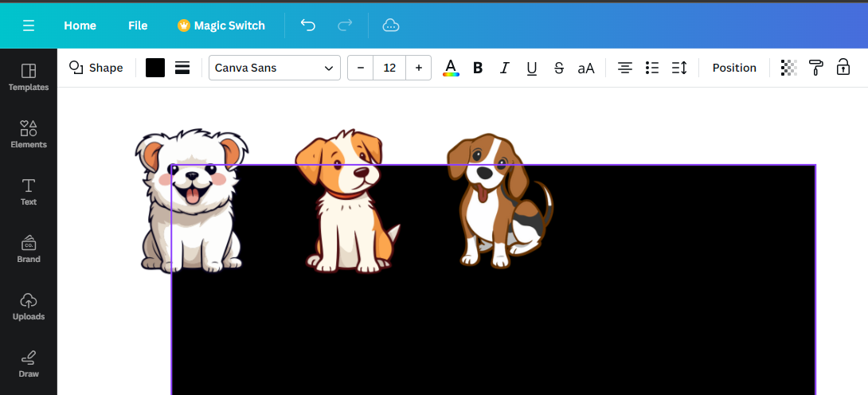Open the Magic Switch options
Viewport: 868px width, 395px height.
pos(221,25)
